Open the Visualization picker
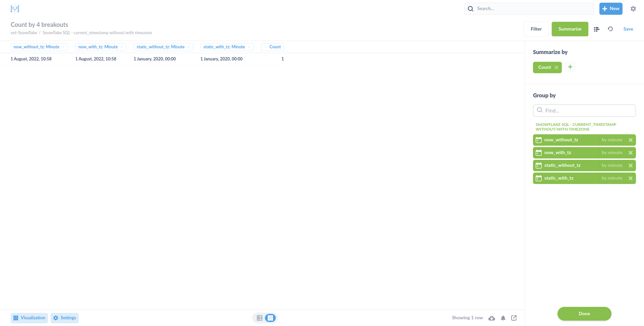Screen dimensions: 644x326 [x=29, y=318]
